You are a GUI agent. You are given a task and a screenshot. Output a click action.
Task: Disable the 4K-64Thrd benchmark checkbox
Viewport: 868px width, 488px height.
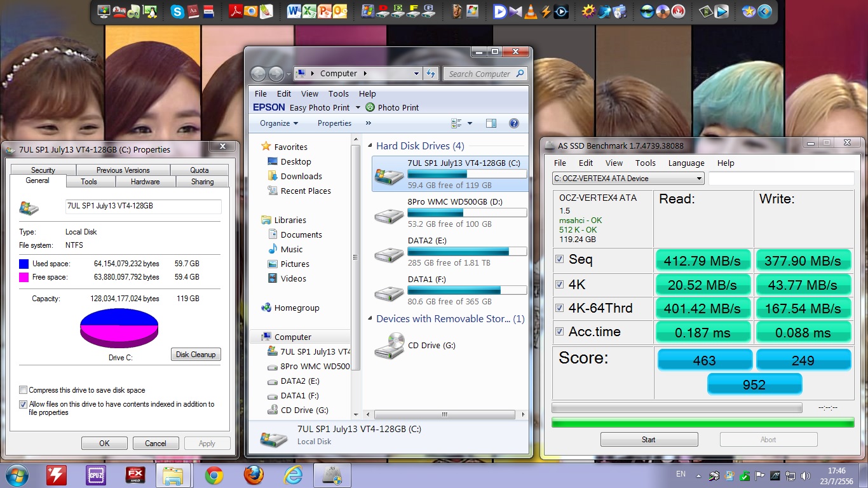point(560,308)
